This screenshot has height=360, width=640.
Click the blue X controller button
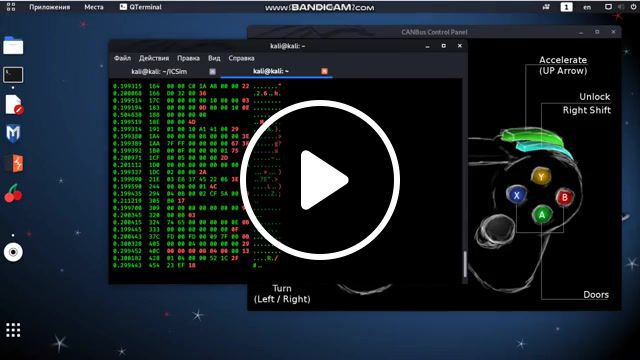click(x=516, y=195)
